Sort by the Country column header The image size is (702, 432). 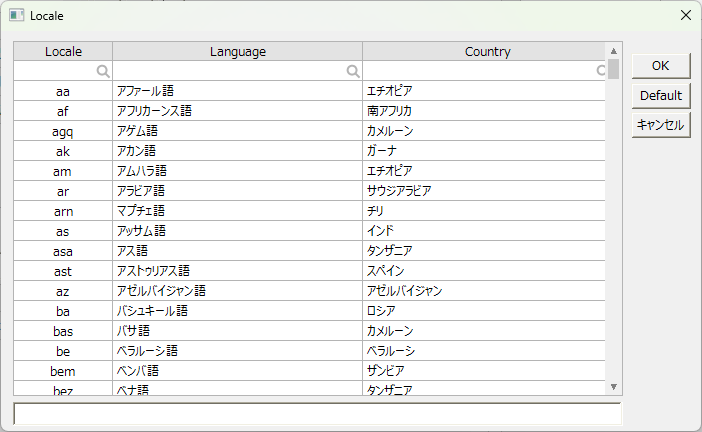point(487,51)
